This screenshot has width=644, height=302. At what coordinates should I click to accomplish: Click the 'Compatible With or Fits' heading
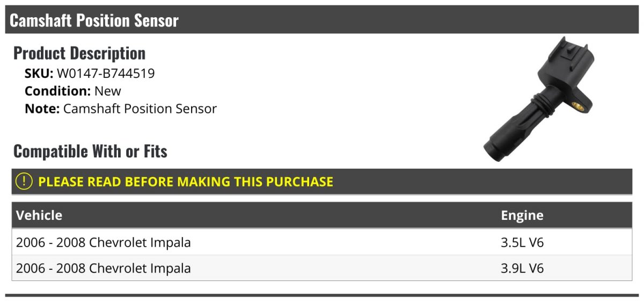90,152
